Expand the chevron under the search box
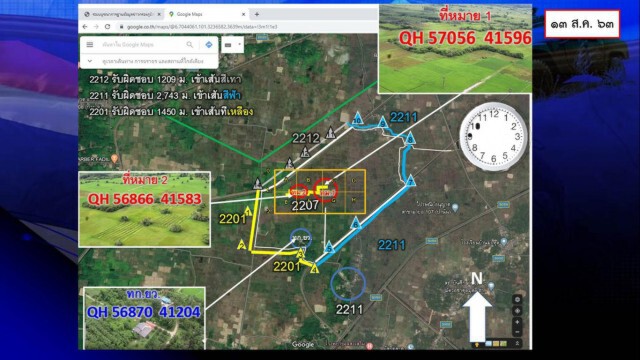640x360 pixels. [89, 61]
